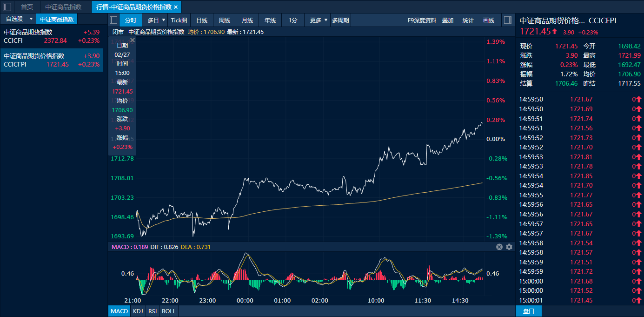This screenshot has height=317, width=644.
Task: Toggle the right quote panel icon
Action: (x=508, y=20)
